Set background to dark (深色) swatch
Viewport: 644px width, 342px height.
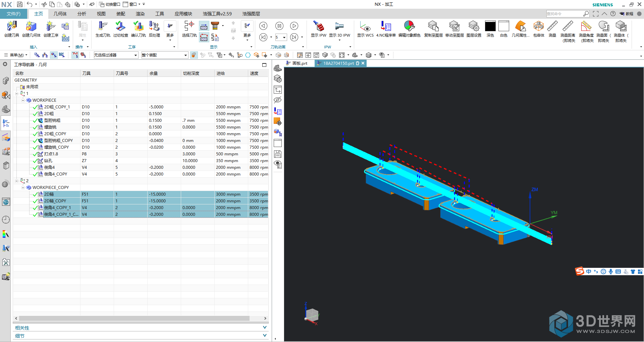pyautogui.click(x=490, y=26)
